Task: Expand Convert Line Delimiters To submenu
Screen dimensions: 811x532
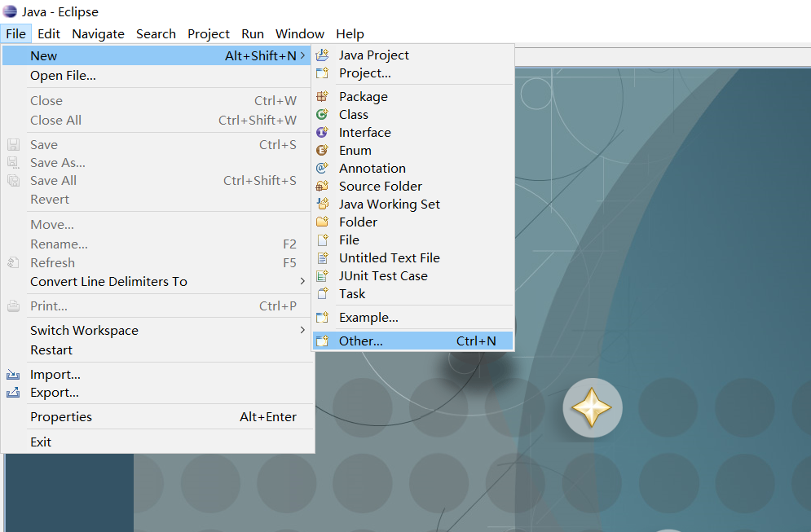Action: pyautogui.click(x=302, y=281)
